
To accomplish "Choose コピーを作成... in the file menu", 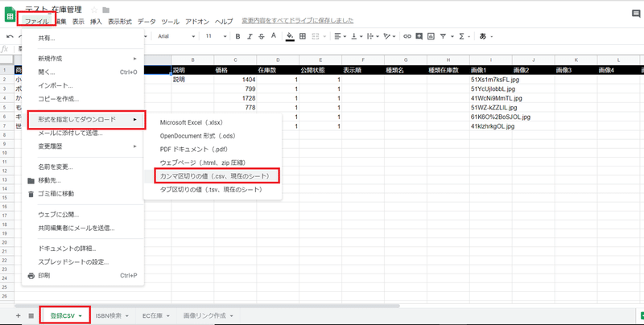I will pos(83,99).
